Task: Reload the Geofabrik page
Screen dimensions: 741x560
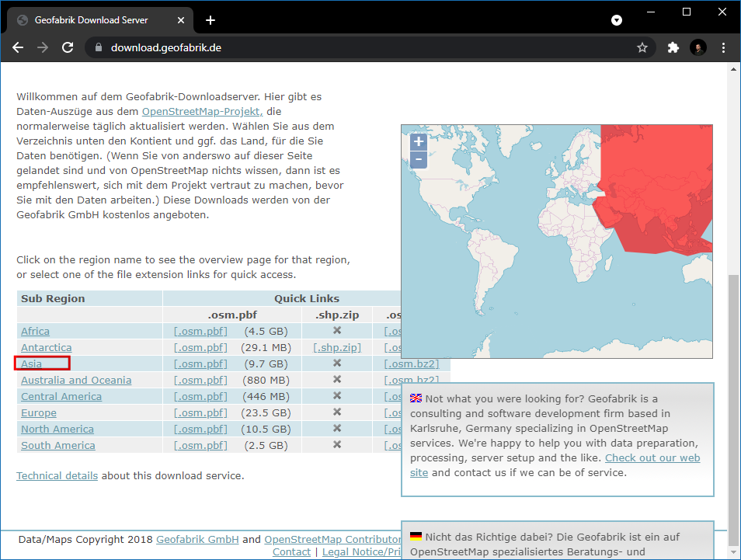Action: (68, 47)
